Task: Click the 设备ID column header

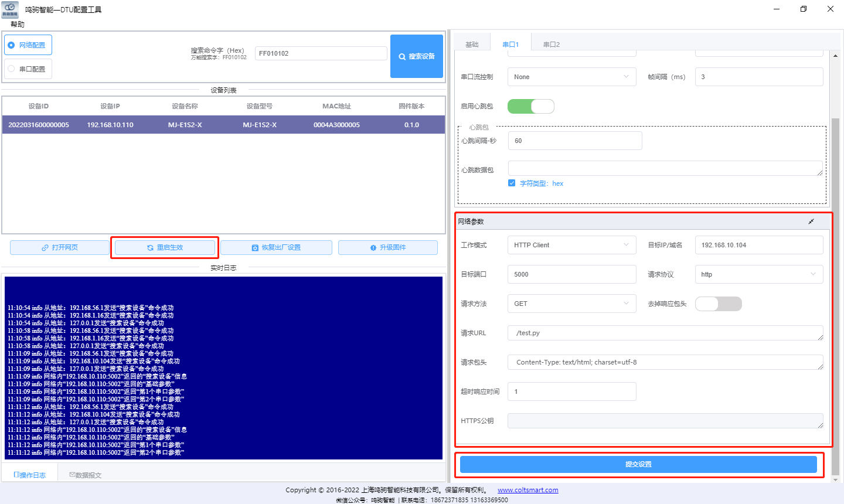Action: 39,106
